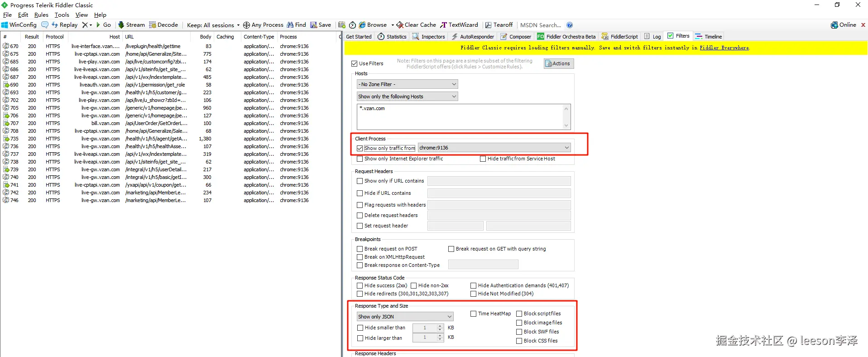Toggle Stream mode in the toolbar
This screenshot has width=868, height=357.
point(131,25)
